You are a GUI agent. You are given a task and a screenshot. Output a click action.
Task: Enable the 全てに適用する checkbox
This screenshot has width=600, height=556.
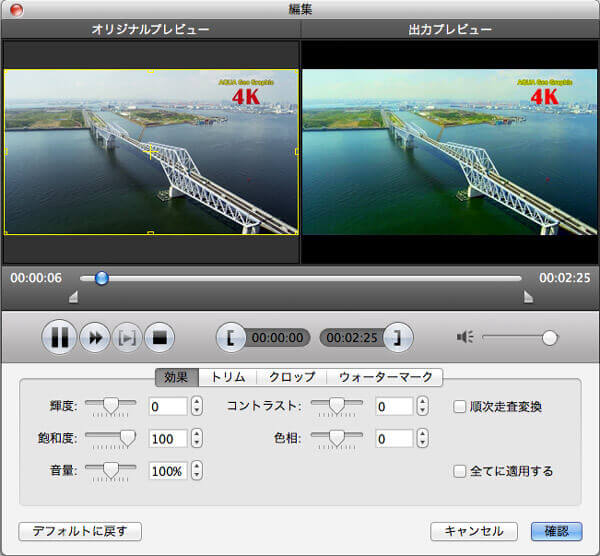click(x=459, y=471)
